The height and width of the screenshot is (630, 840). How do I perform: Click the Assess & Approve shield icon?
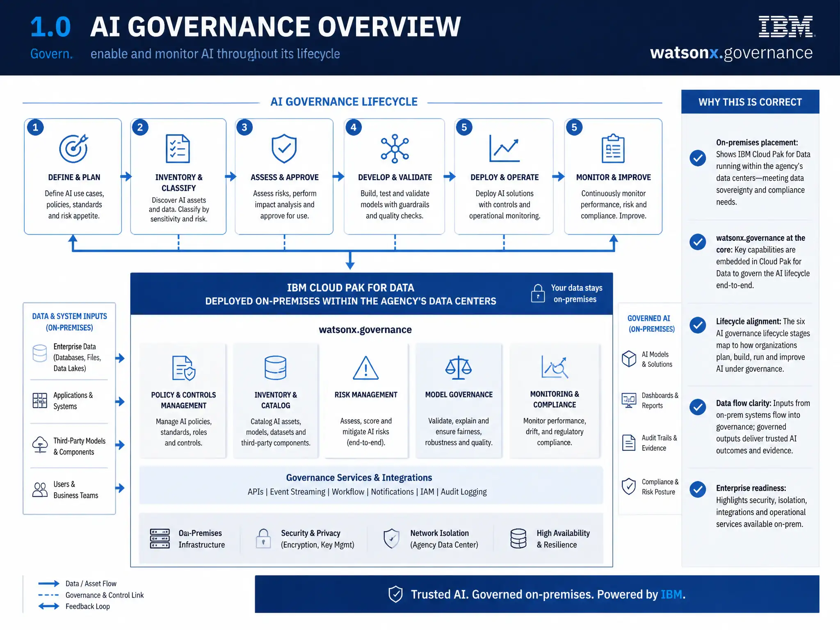284,148
